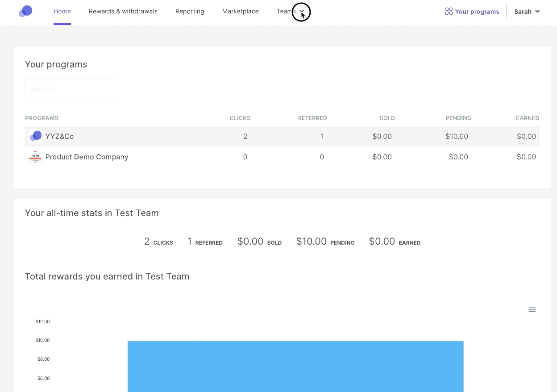Click the SOLD column header

[x=387, y=118]
